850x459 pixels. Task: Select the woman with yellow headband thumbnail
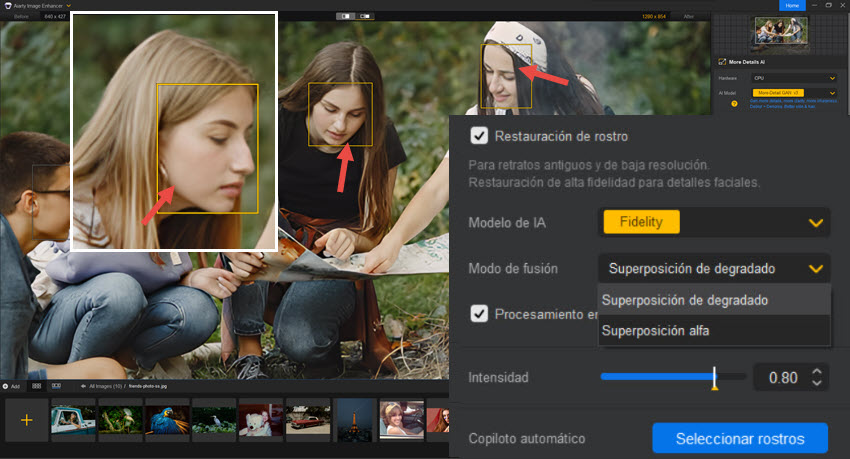pyautogui.click(x=402, y=419)
